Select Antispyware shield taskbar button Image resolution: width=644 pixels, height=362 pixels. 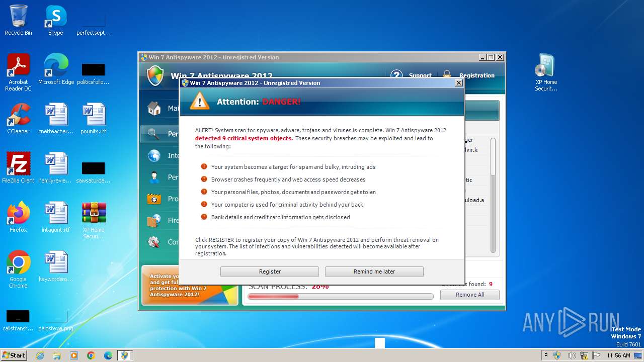pyautogui.click(x=125, y=355)
